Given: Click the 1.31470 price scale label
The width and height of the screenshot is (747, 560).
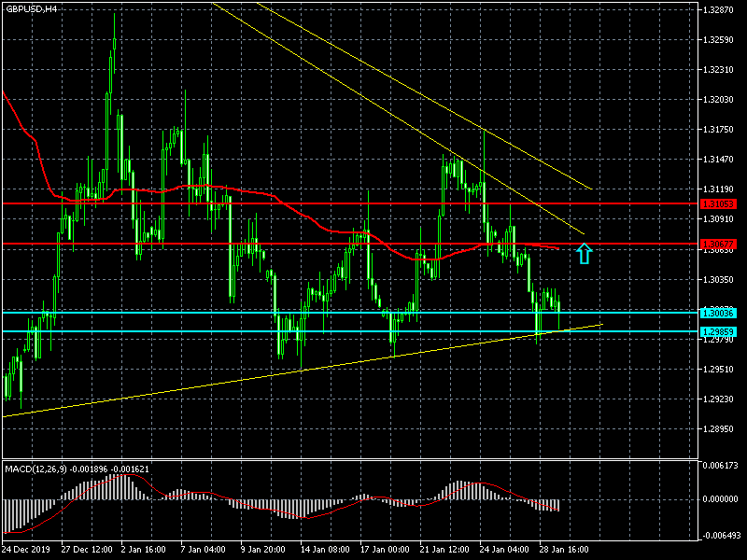Looking at the screenshot, I should 718,159.
